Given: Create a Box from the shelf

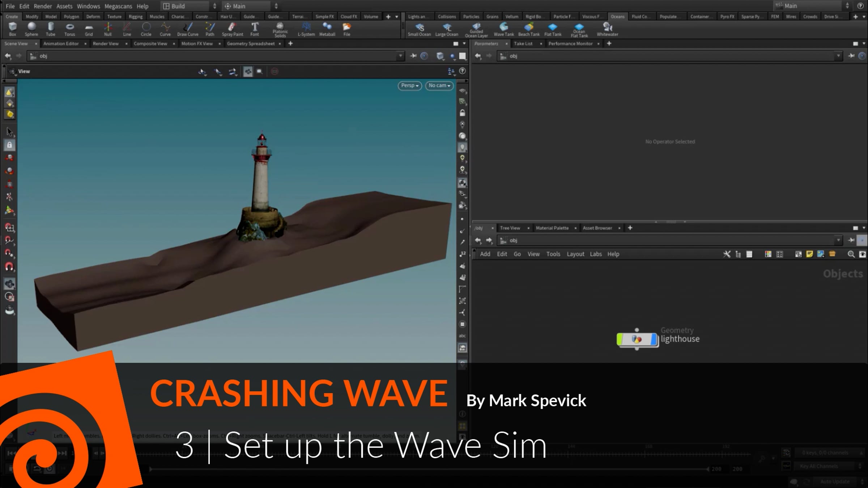Looking at the screenshot, I should point(13,29).
